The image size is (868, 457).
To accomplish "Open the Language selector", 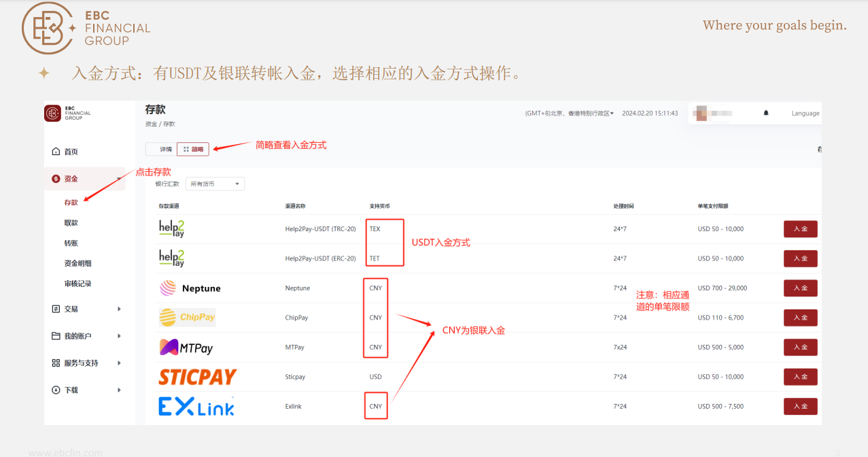I will [805, 114].
